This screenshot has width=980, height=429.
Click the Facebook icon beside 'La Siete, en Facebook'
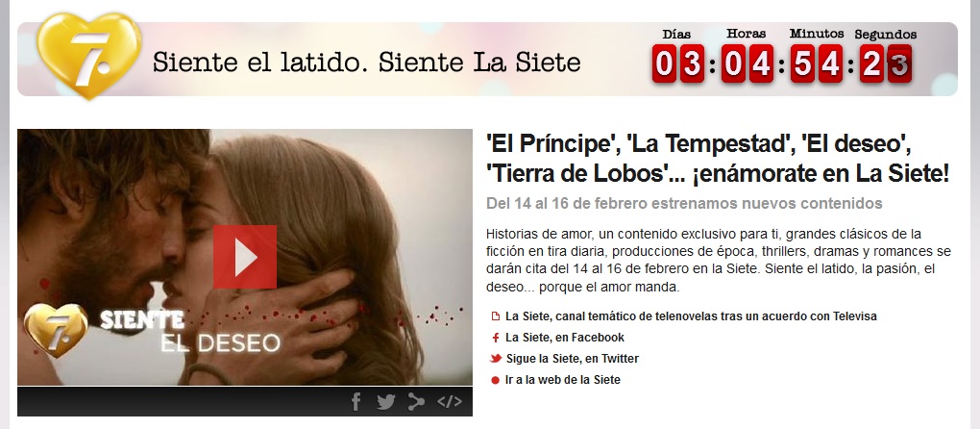coord(496,338)
